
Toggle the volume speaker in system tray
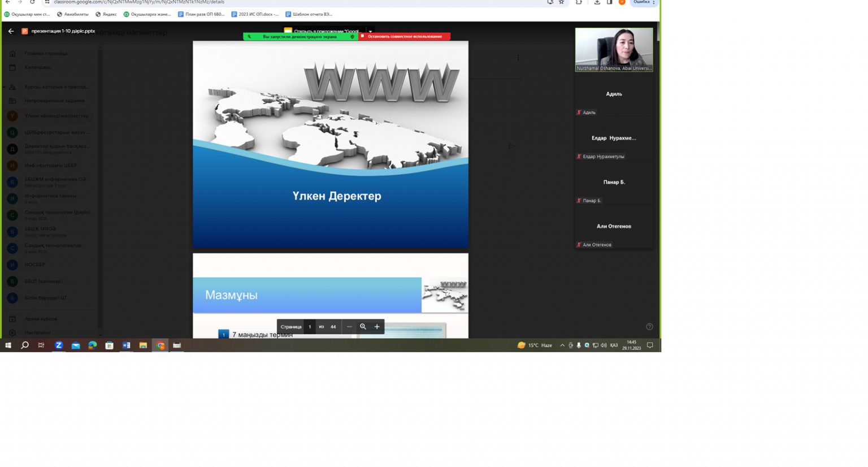click(604, 345)
